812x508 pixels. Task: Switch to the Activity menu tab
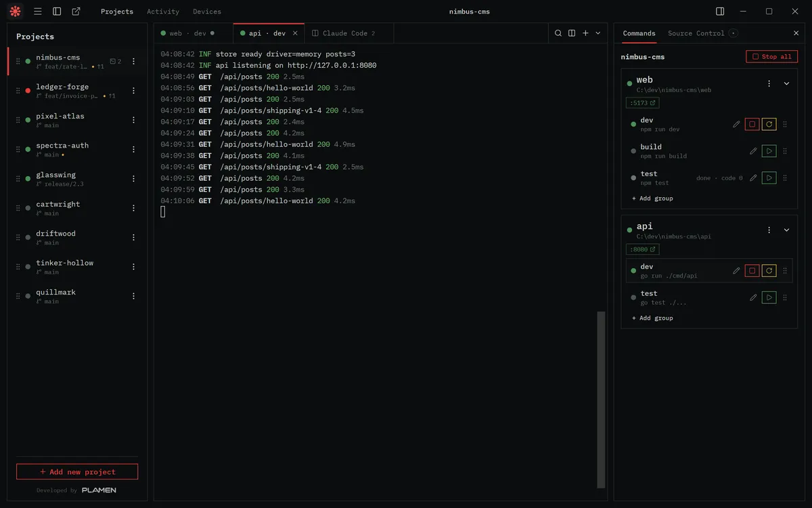tap(163, 12)
